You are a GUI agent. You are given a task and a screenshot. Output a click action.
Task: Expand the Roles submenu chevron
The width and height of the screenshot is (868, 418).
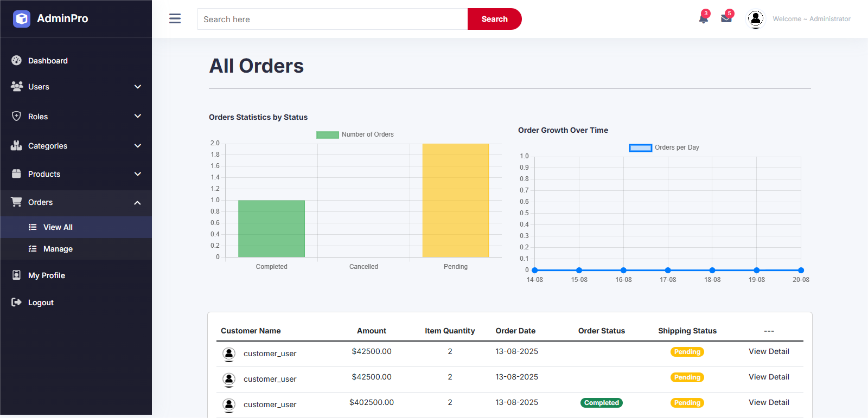138,116
